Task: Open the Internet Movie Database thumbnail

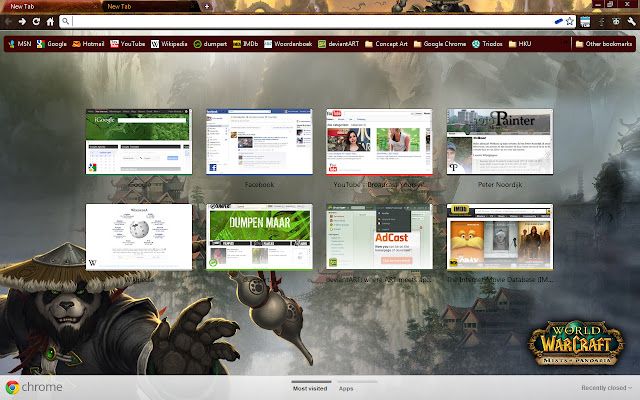Action: 500,237
